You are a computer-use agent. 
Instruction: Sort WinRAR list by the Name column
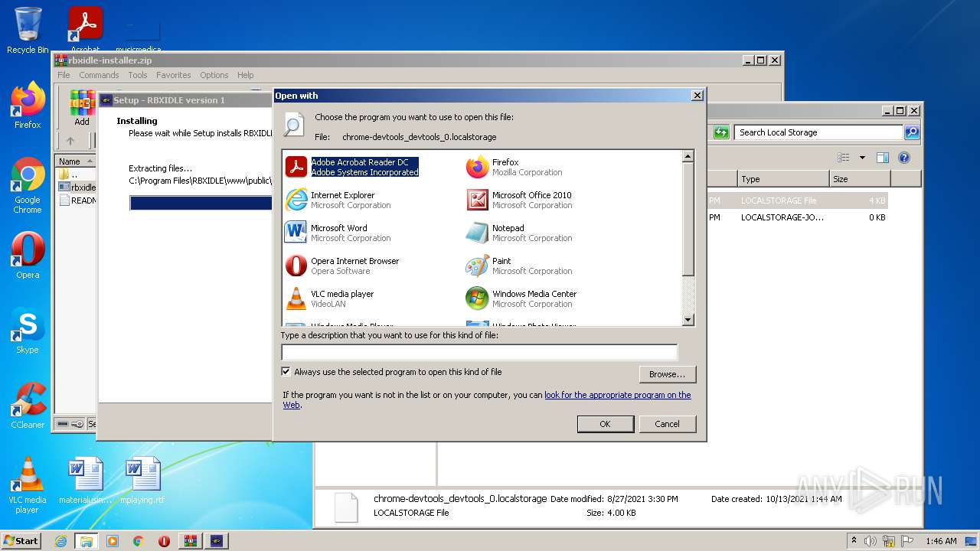tap(75, 161)
